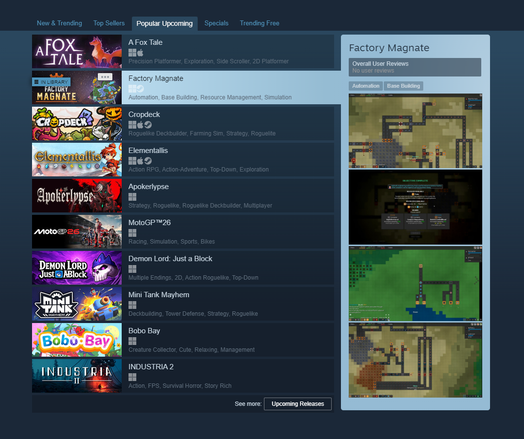Click the 'Roguelike Deckbuilder, Farming Sim' tag line

pyautogui.click(x=202, y=134)
